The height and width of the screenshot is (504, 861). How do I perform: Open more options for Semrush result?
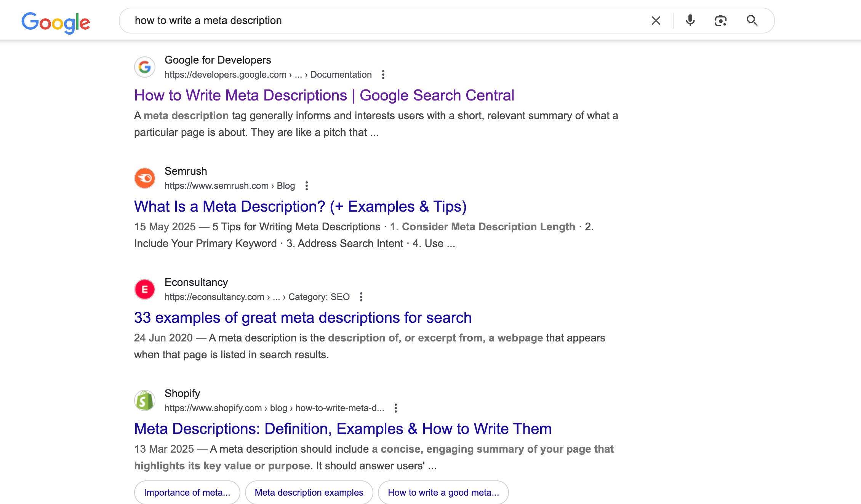pos(306,186)
